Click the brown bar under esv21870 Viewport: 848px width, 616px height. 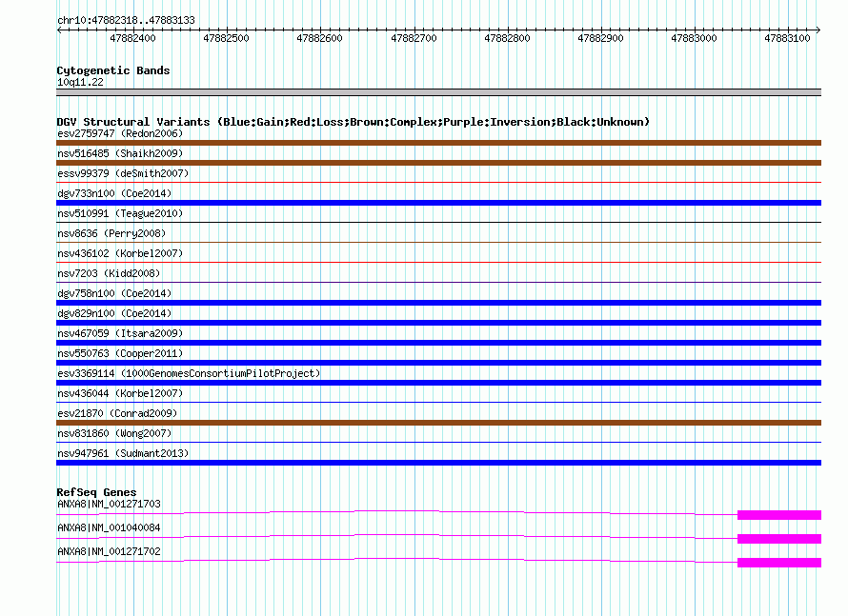[x=438, y=423]
